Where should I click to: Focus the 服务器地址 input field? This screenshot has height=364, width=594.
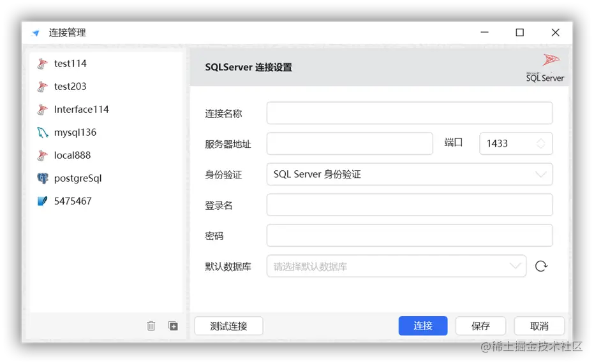coord(350,144)
